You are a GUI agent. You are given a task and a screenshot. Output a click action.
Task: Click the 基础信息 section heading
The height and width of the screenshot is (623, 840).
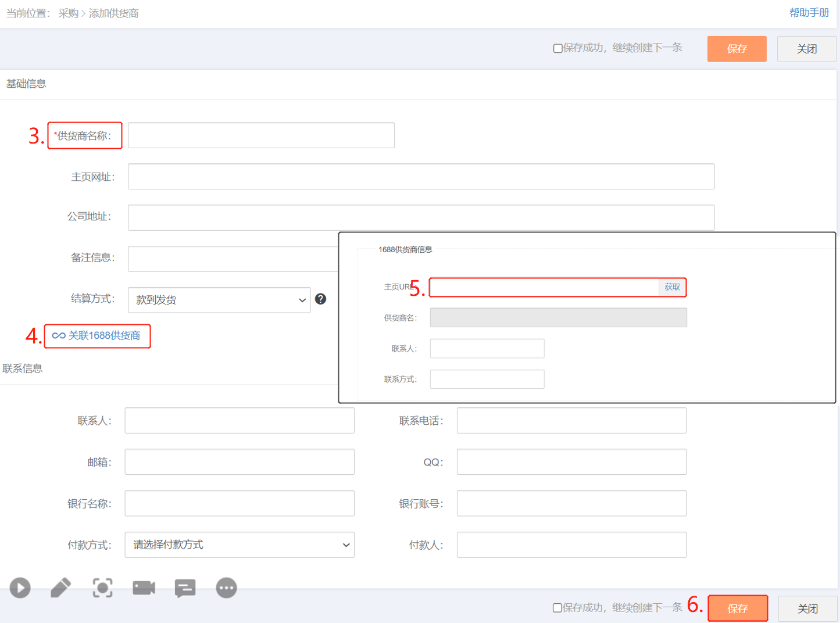click(26, 84)
